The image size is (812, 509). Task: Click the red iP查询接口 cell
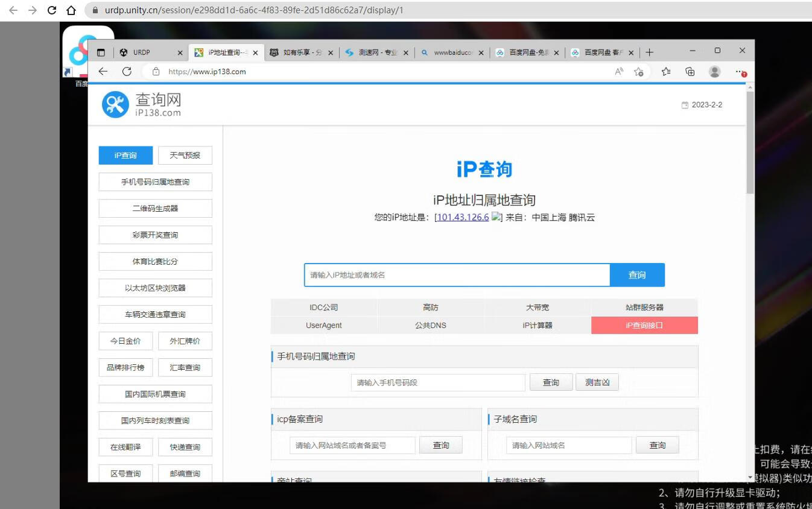click(x=644, y=325)
